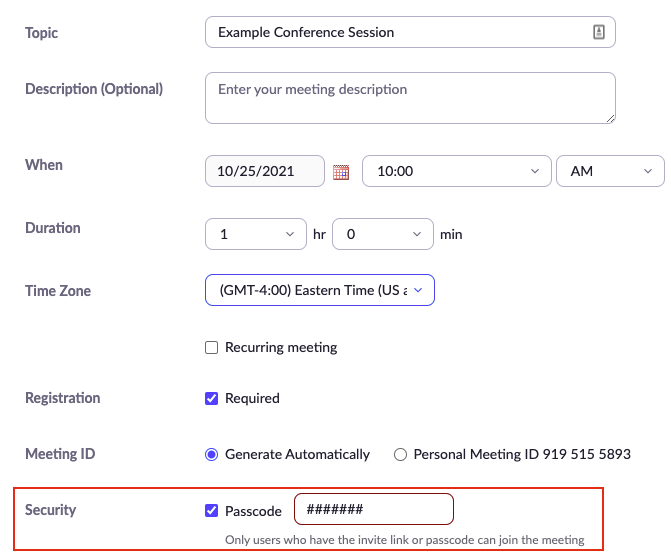Image resolution: width=671 pixels, height=560 pixels.
Task: Click the Passcode input box
Action: click(x=373, y=510)
